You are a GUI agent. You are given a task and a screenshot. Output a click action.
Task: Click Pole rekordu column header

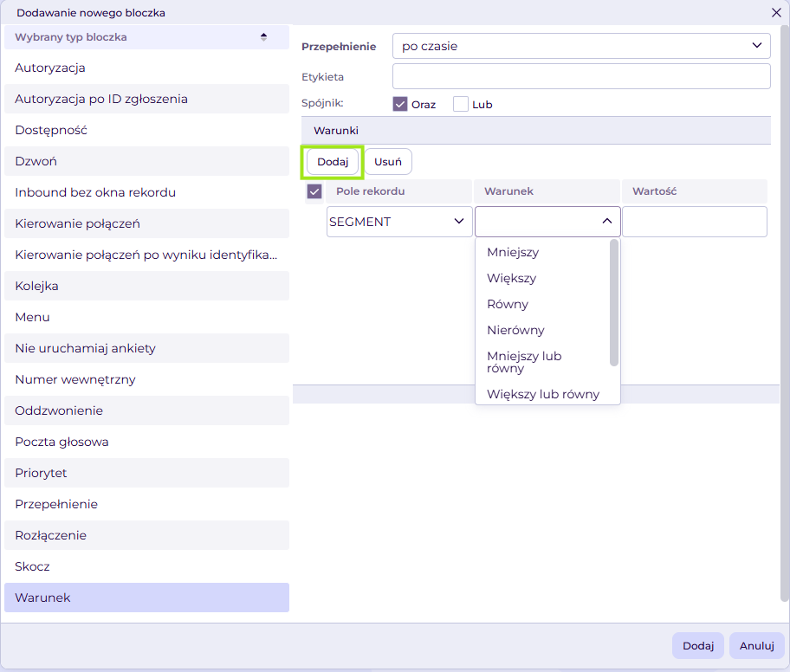pyautogui.click(x=398, y=191)
